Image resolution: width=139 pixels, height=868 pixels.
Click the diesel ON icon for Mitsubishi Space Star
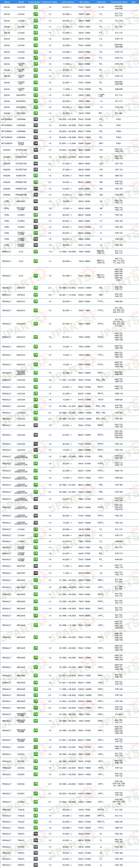36,143
